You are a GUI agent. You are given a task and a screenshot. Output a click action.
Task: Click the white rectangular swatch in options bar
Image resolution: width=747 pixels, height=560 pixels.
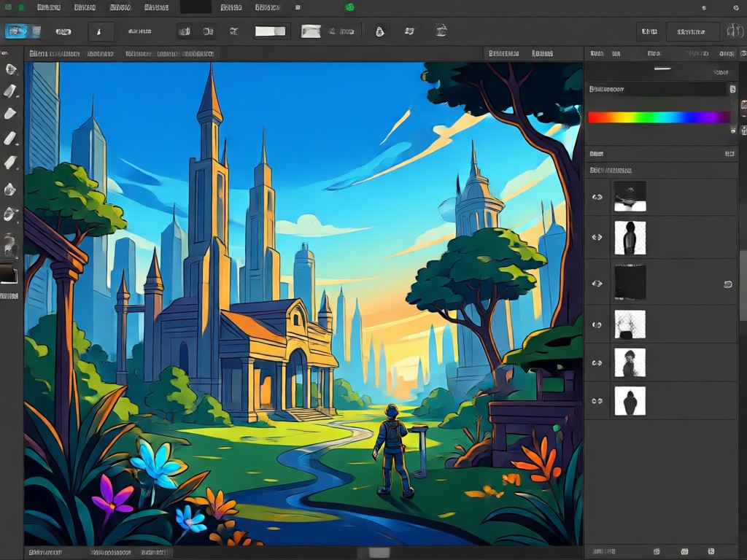point(270,31)
